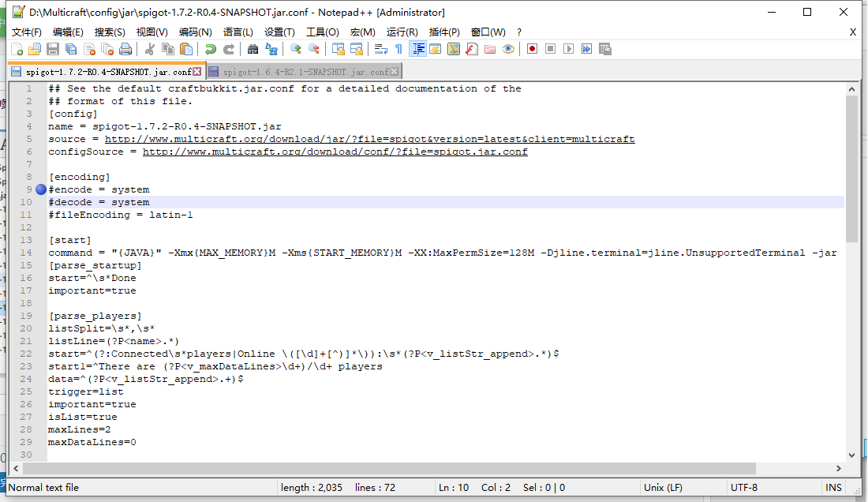Open the 宏(M) menu
Screen dimensions: 868x502
coord(363,32)
